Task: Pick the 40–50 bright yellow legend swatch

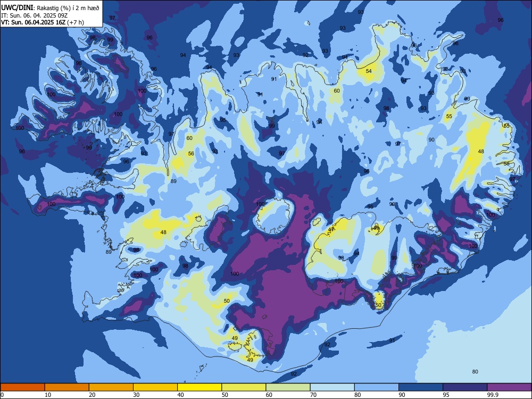Action: [x=199, y=387]
